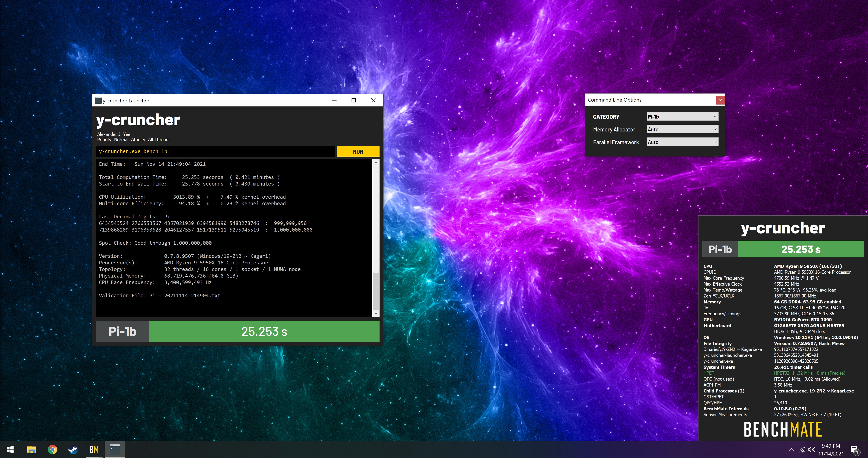Viewport: 868px width, 458px height.
Task: Click the Validation File name line
Action: tap(160, 296)
